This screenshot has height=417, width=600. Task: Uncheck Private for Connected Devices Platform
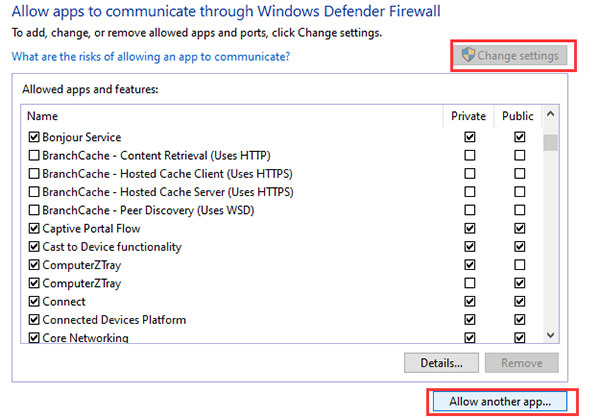tap(470, 320)
